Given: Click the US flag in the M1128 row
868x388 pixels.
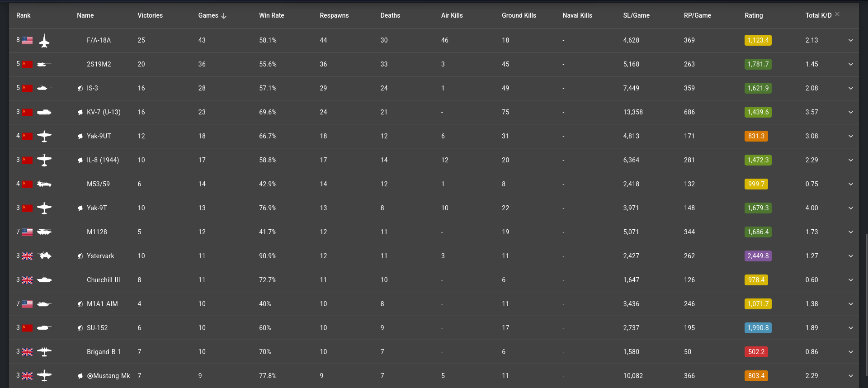Looking at the screenshot, I should click(27, 232).
